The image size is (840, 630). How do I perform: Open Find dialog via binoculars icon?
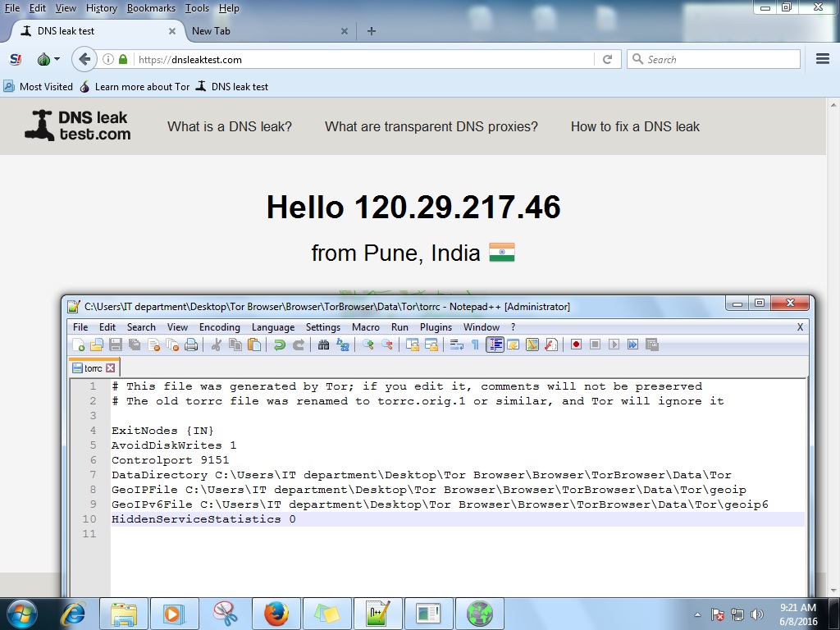pyautogui.click(x=323, y=345)
